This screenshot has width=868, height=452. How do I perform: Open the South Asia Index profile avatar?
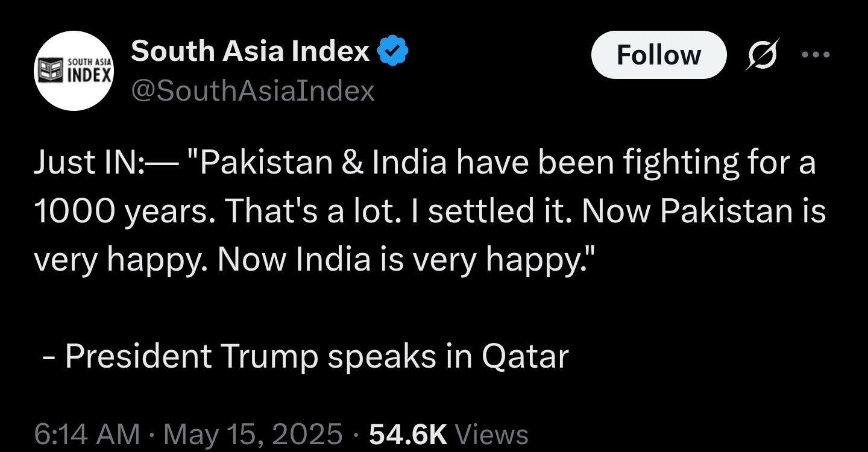click(x=74, y=71)
